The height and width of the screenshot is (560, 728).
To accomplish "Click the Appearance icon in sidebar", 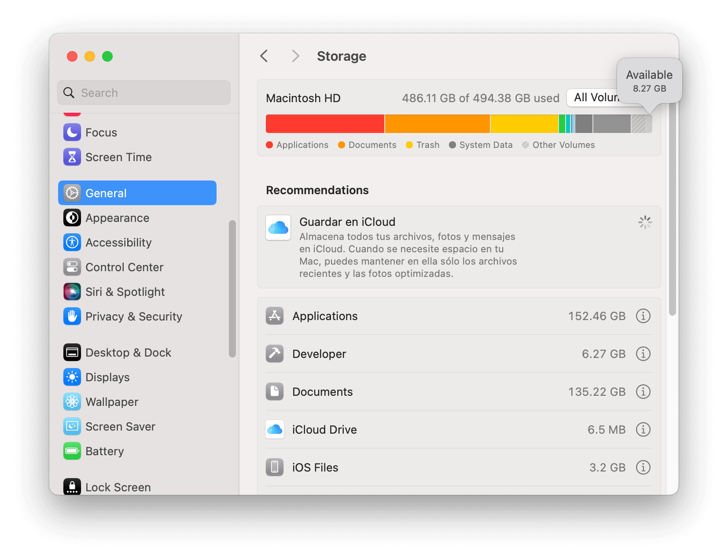I will coord(72,217).
